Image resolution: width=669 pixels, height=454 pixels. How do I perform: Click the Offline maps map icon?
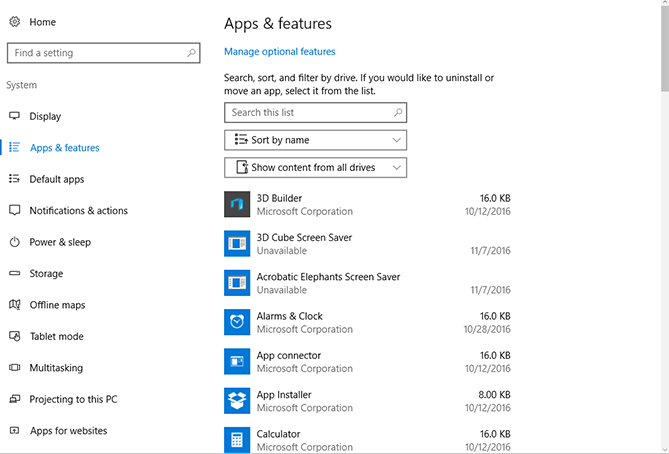(15, 305)
